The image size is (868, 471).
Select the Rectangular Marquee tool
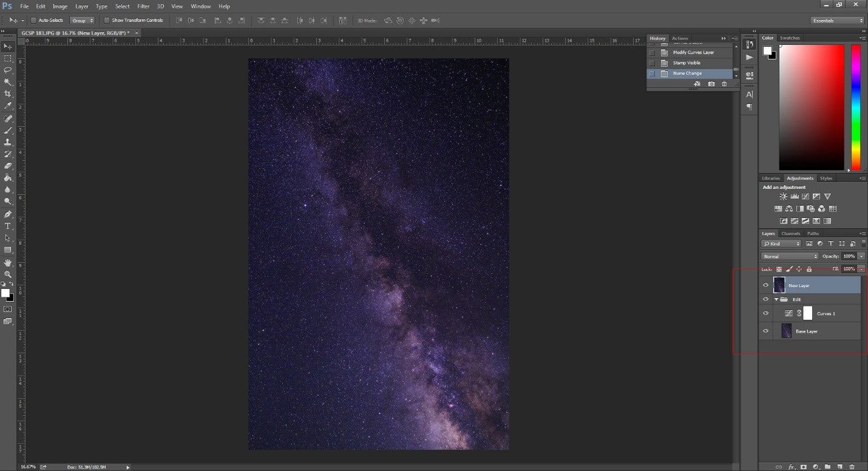coord(8,58)
